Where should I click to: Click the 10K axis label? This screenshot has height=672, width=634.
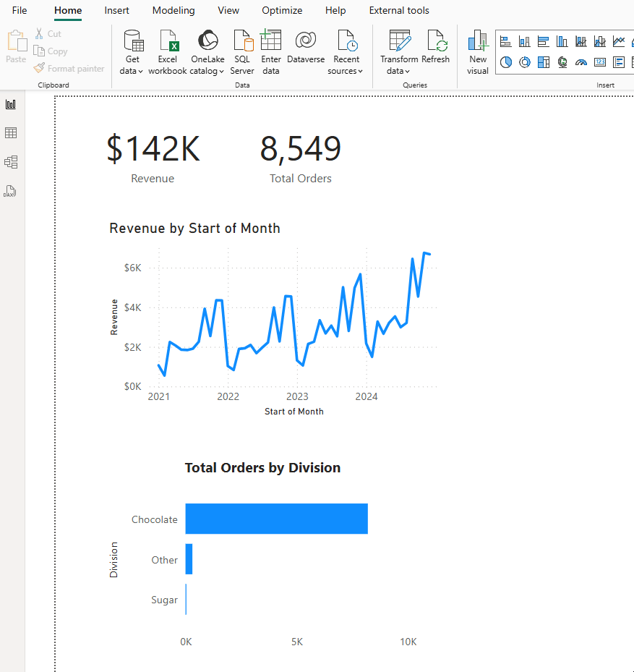pos(408,642)
